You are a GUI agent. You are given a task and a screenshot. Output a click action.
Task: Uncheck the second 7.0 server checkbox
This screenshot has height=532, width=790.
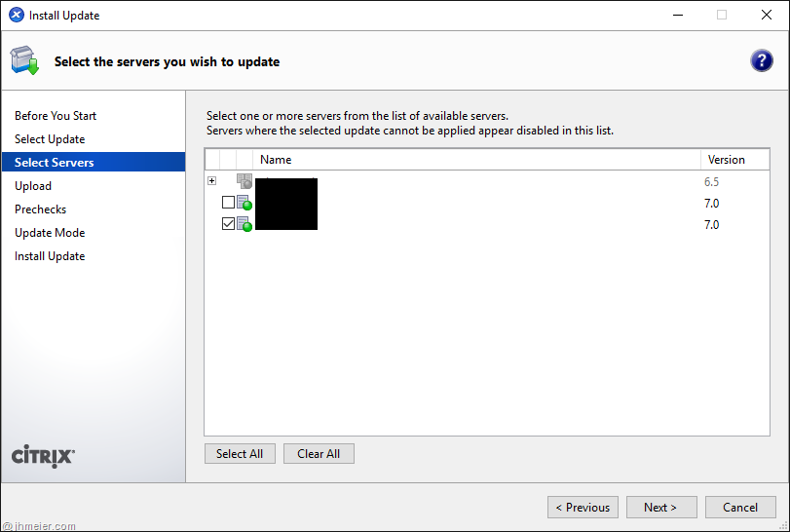[228, 224]
